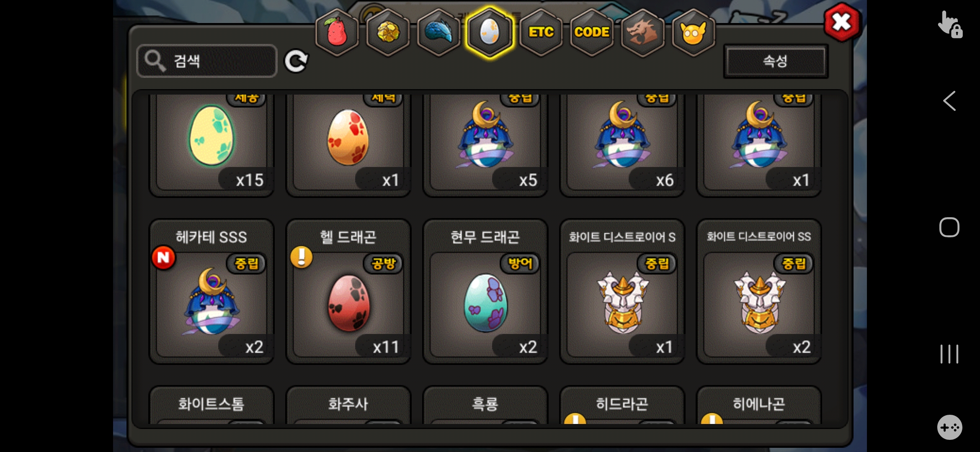
Task: Pick the 현무 드래곤 teal egg
Action: point(485,292)
